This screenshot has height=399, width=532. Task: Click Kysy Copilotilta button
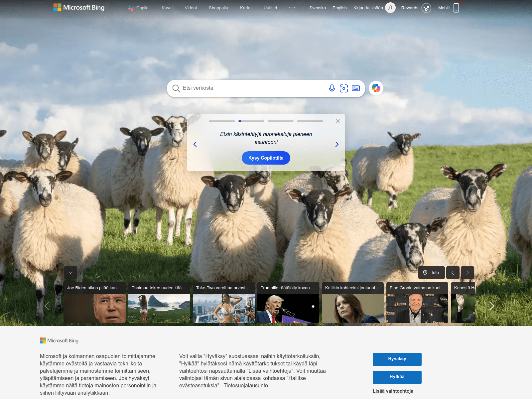tap(266, 158)
